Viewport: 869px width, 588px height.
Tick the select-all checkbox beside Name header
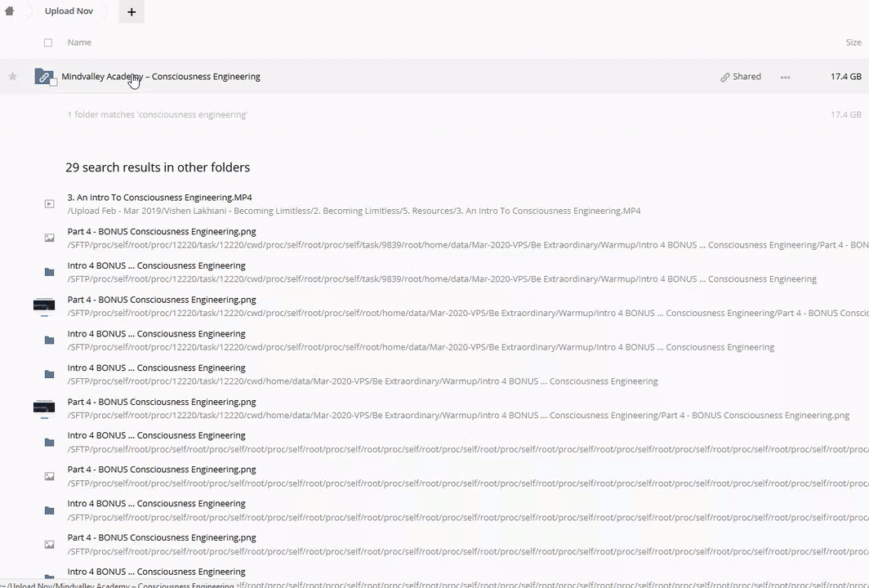click(x=48, y=42)
